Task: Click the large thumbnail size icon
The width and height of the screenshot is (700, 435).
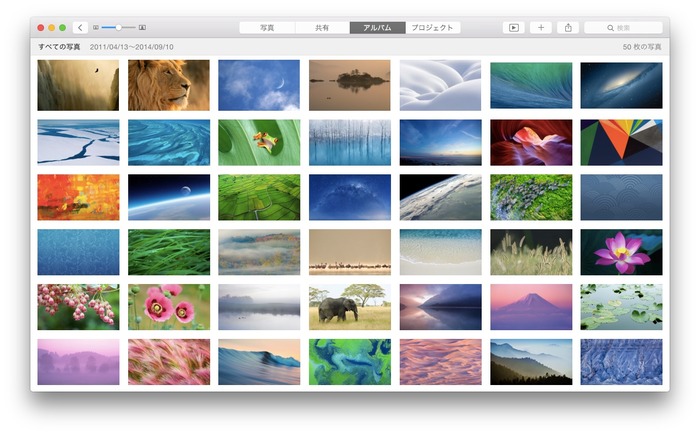Action: coord(142,28)
